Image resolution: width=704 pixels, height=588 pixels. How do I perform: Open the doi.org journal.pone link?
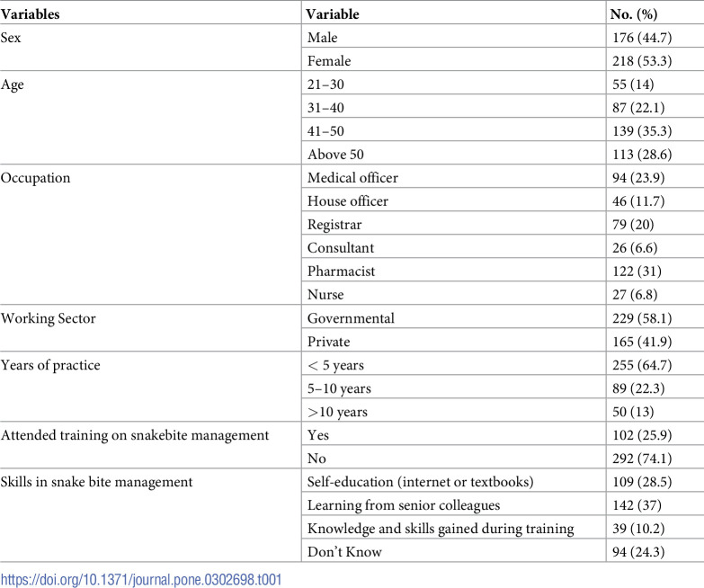pos(141,580)
